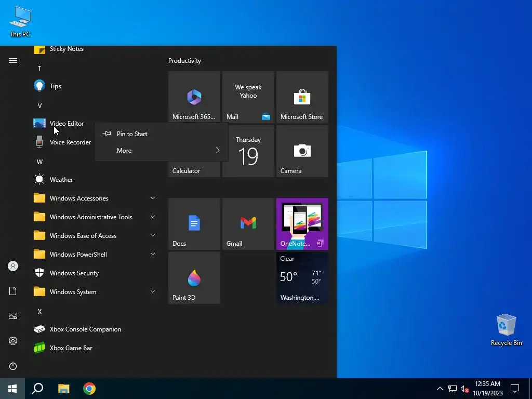Open the Action Center notifications icon
This screenshot has height=399, width=532.
515,389
